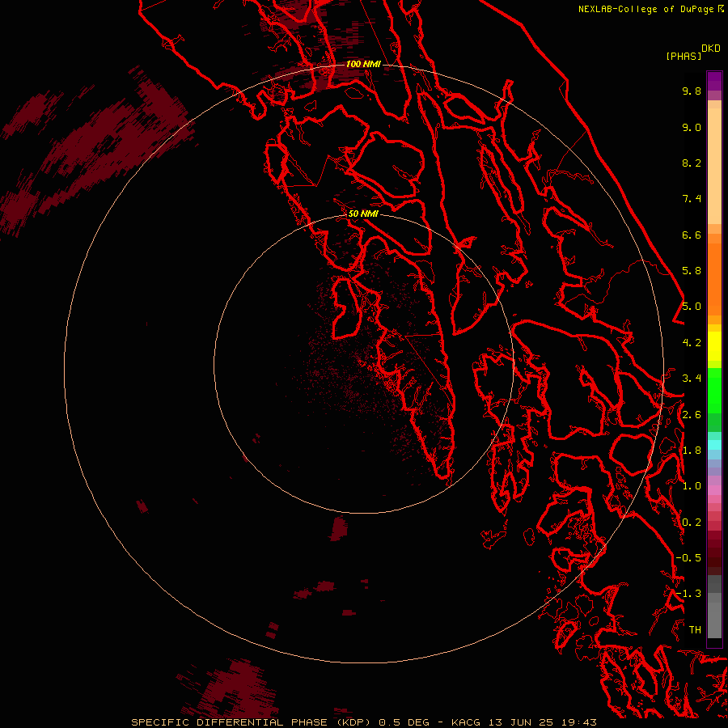Pick the pale peach segment of the color bar
This screenshot has height=728, width=728.
(x=714, y=166)
